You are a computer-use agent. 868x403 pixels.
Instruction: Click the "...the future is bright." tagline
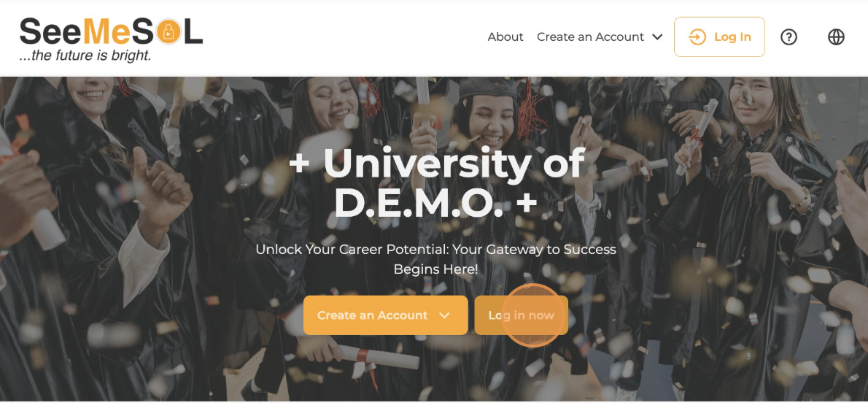pos(85,55)
